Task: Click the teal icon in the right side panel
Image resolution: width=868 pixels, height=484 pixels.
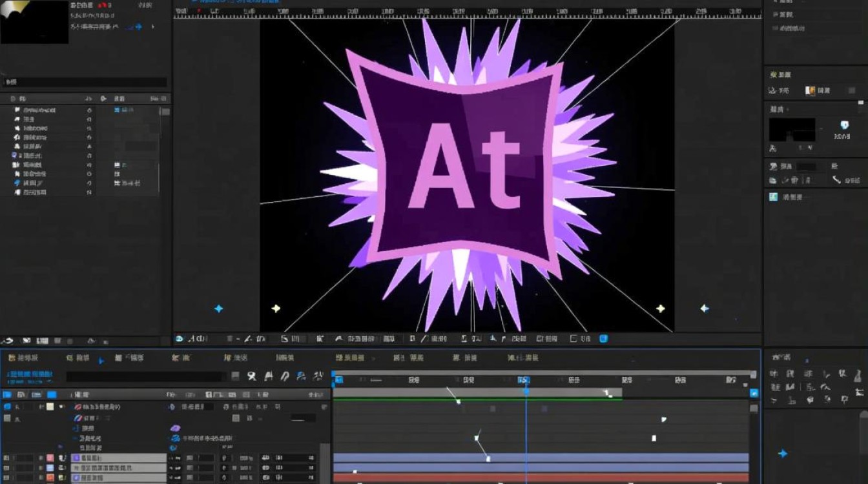Action: (773, 197)
